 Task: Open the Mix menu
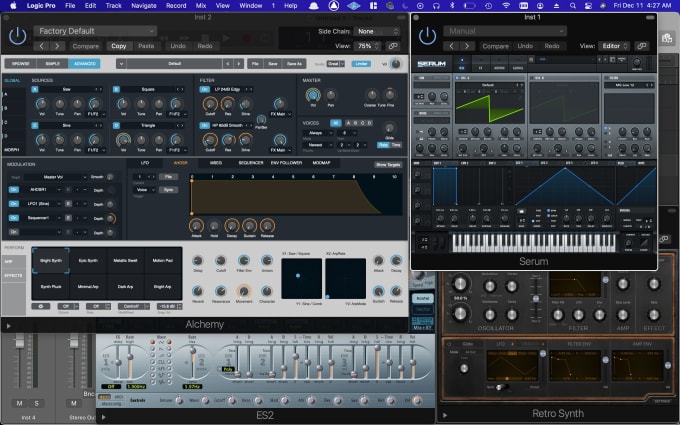[201, 6]
